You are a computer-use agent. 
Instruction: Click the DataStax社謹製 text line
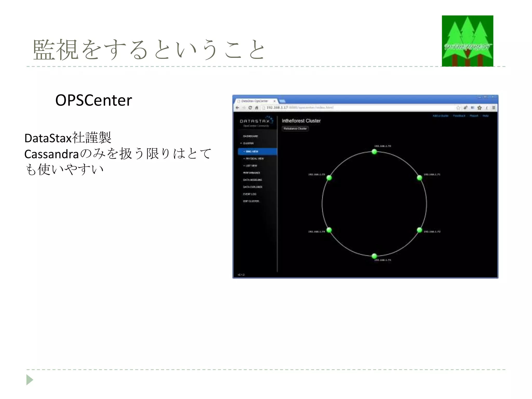(68, 138)
